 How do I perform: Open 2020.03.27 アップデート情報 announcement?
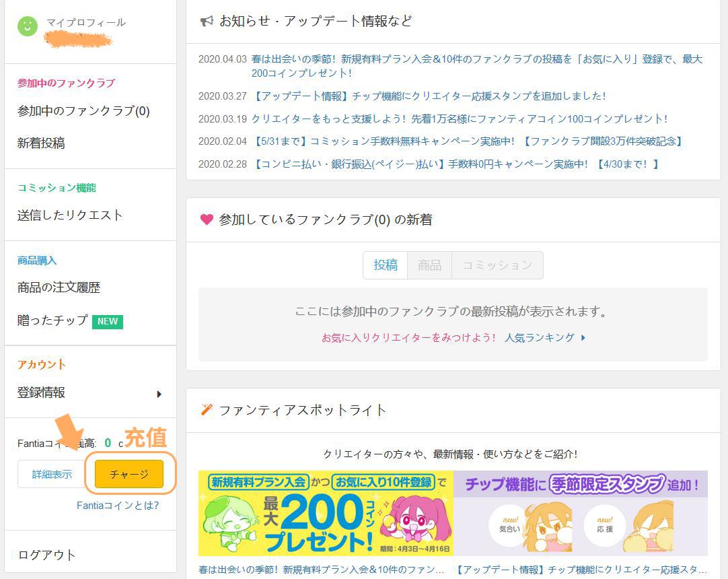tap(429, 96)
